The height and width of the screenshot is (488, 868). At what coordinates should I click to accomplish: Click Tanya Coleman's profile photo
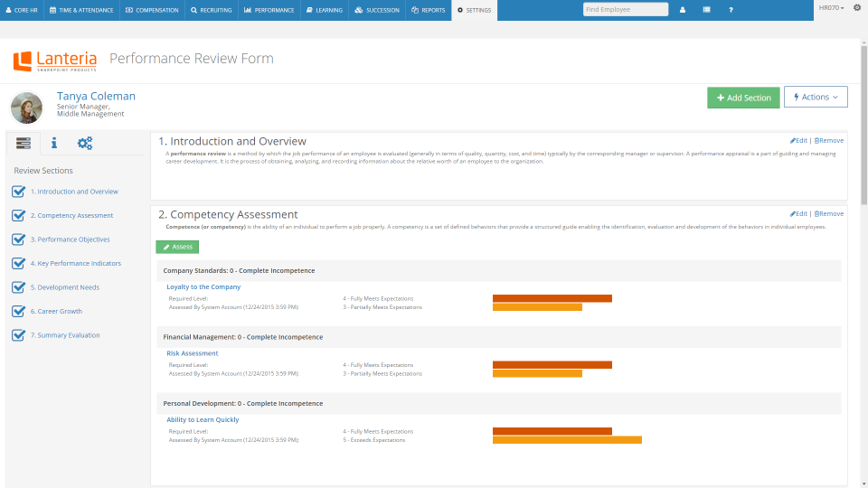[27, 108]
